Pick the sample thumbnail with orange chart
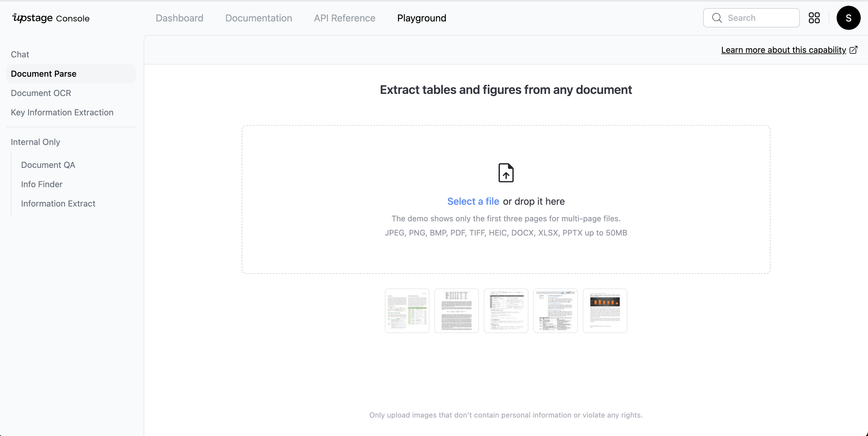This screenshot has width=868, height=436. click(605, 311)
